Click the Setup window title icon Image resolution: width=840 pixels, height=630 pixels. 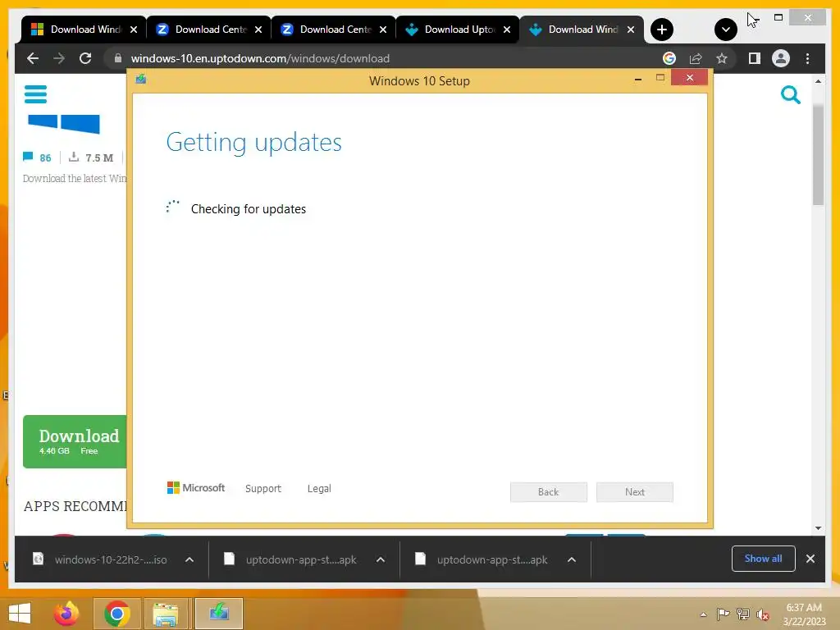coord(140,80)
